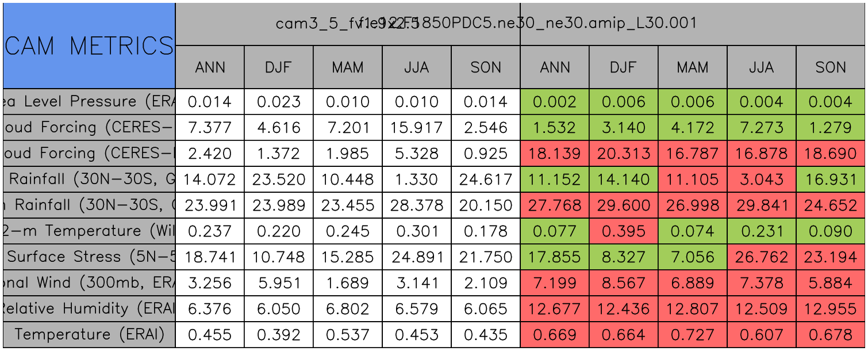The height and width of the screenshot is (351, 868).
Task: Select the Surface Stress row label
Action: (x=89, y=257)
